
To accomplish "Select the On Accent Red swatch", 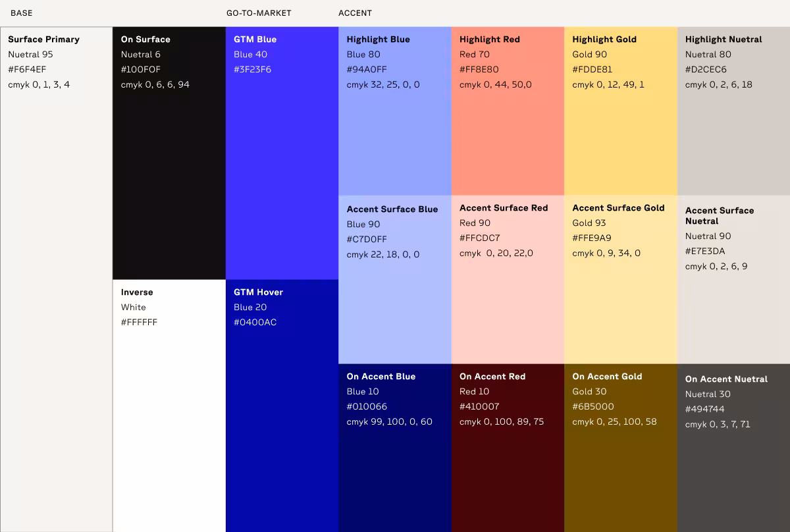I will click(x=508, y=448).
